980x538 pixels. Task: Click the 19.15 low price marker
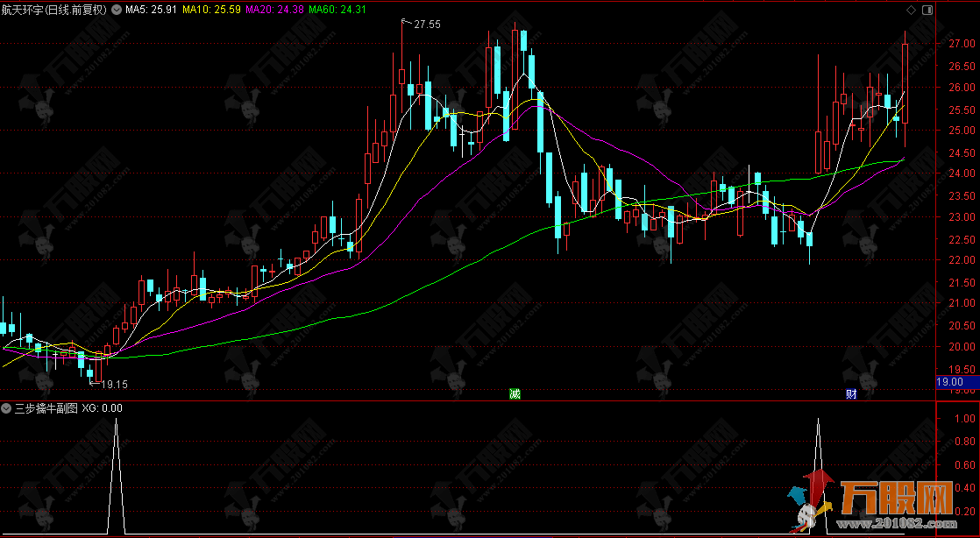(x=114, y=384)
